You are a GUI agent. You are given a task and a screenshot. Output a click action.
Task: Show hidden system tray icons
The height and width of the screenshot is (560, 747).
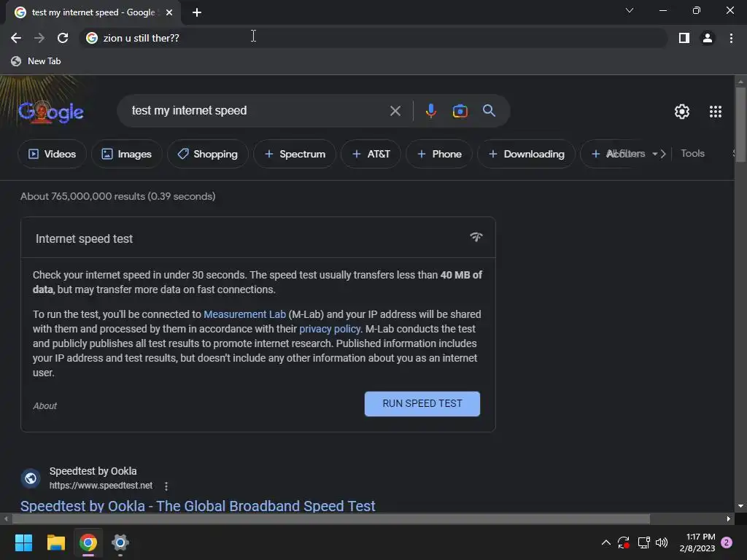(606, 542)
